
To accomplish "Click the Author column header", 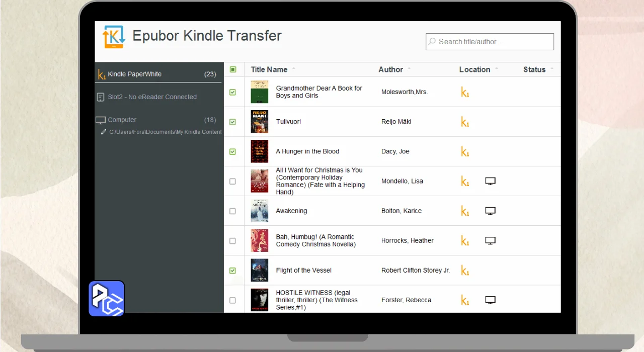I will [391, 69].
